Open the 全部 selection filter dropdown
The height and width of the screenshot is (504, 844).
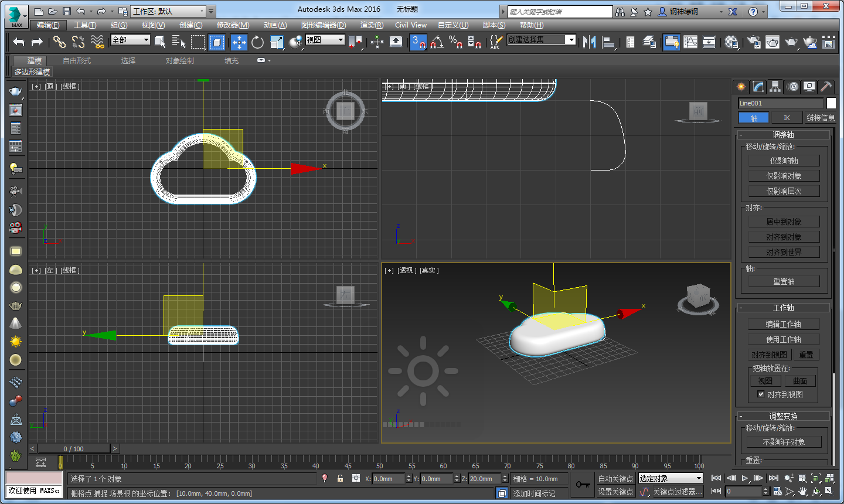click(x=131, y=40)
